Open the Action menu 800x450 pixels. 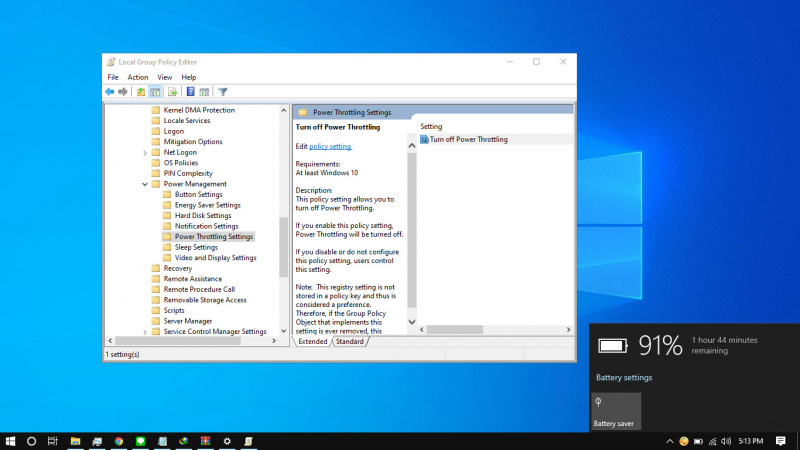(x=138, y=77)
